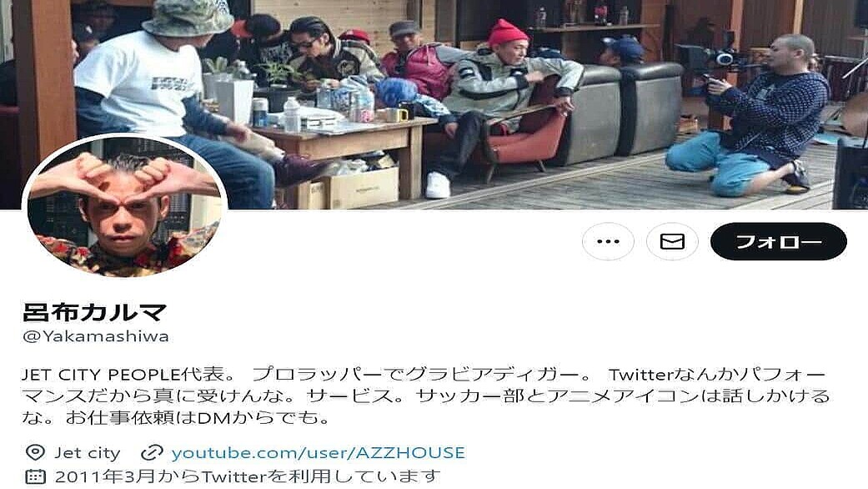Click the フォロー follow button
The image size is (868, 489).
click(778, 241)
